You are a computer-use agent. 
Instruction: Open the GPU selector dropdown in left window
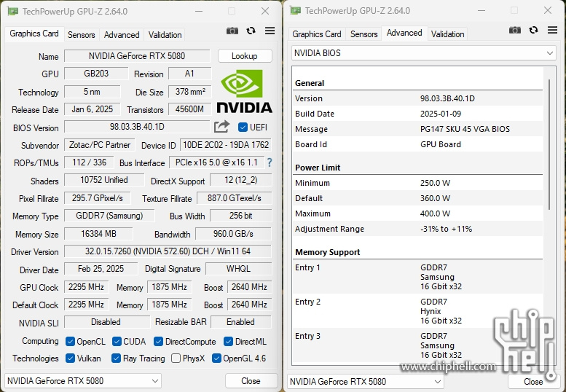tap(82, 381)
